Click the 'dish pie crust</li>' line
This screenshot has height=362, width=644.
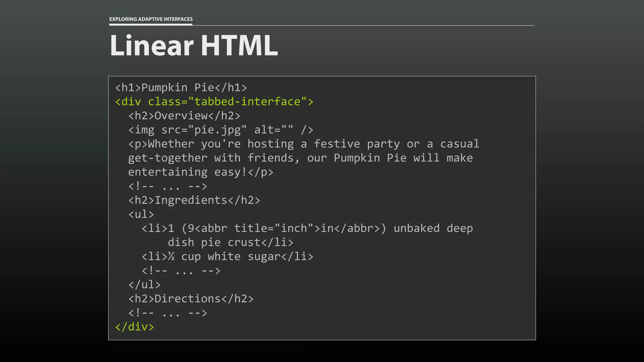point(230,242)
